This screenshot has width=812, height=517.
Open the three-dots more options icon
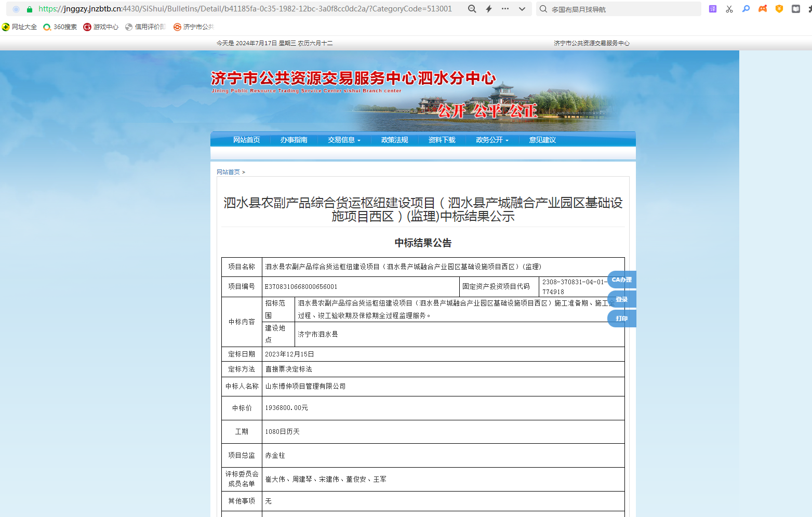[505, 9]
